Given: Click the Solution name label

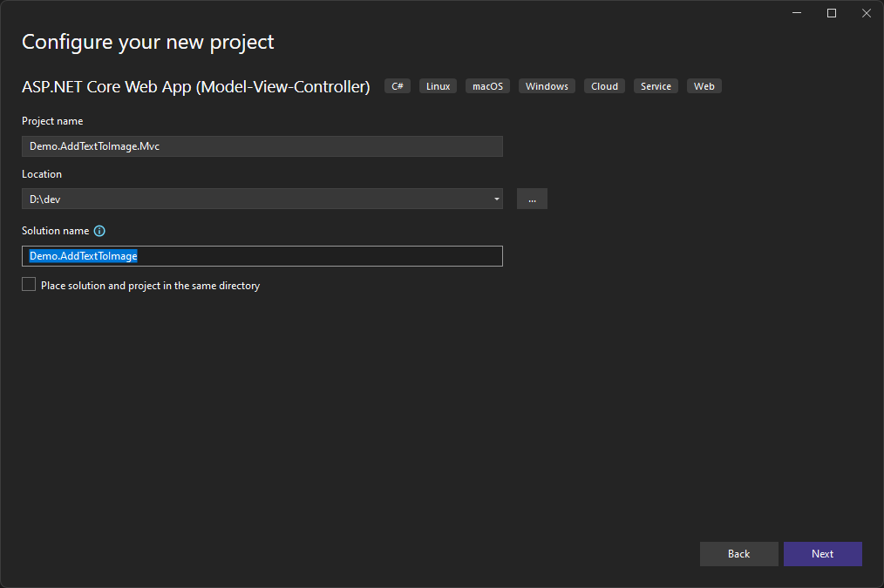Looking at the screenshot, I should pyautogui.click(x=55, y=231).
